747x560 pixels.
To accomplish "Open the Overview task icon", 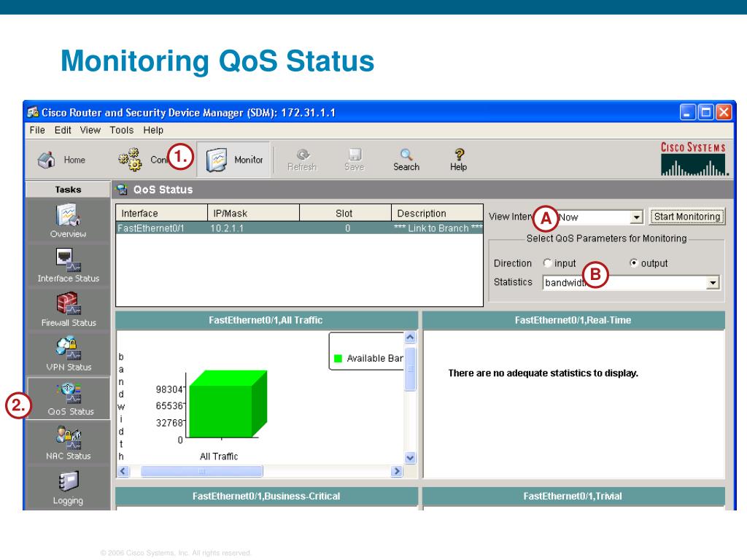I will click(68, 215).
